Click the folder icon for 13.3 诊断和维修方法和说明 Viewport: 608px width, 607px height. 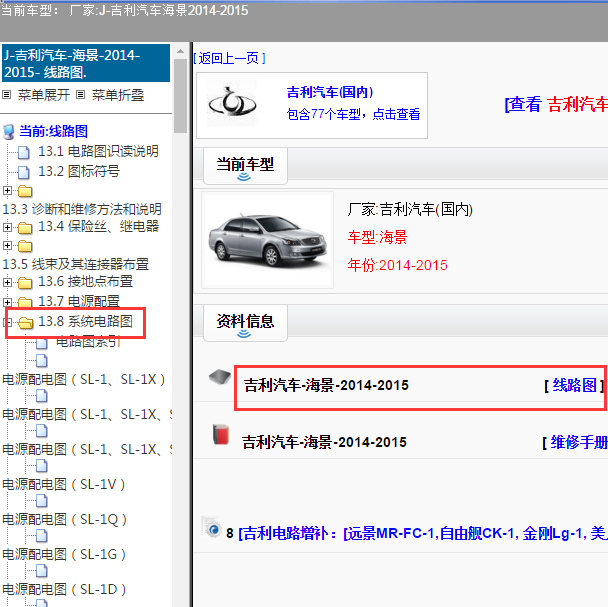coord(25,191)
